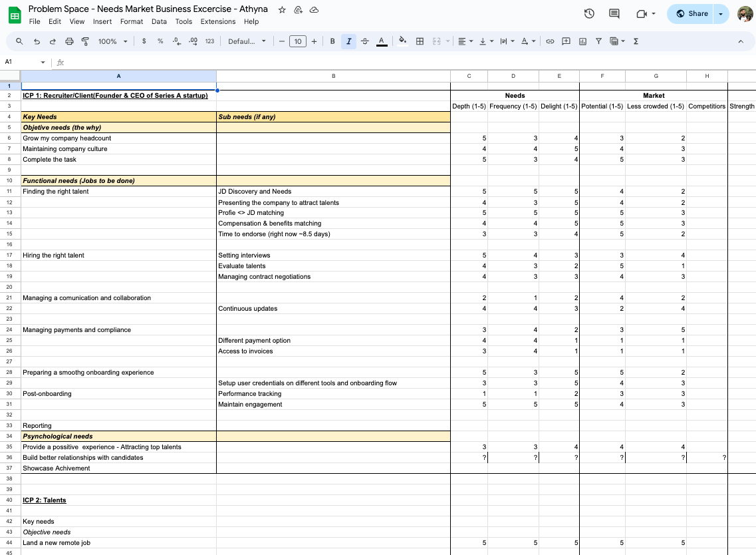Open the 100% zoom dropdown

[x=112, y=41]
